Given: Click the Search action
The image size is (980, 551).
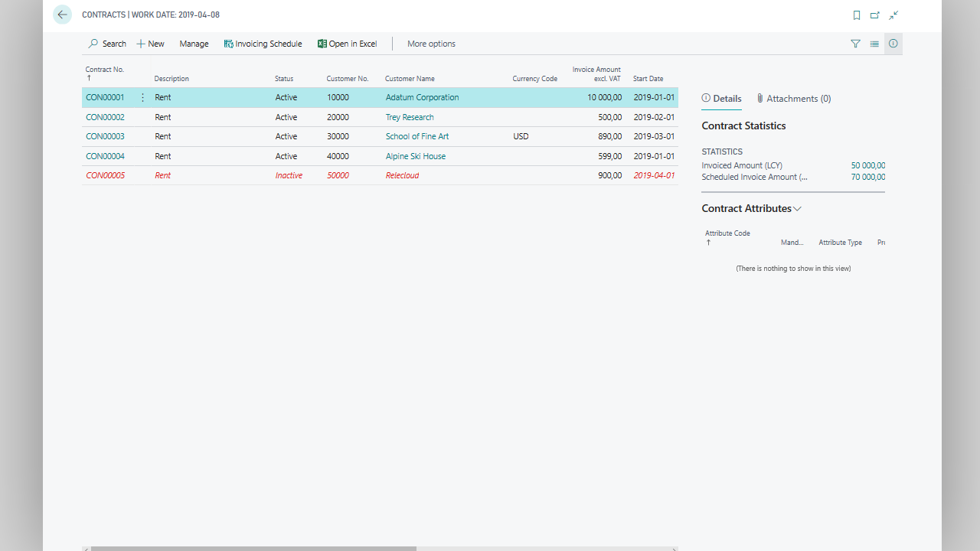Looking at the screenshot, I should 107,44.
